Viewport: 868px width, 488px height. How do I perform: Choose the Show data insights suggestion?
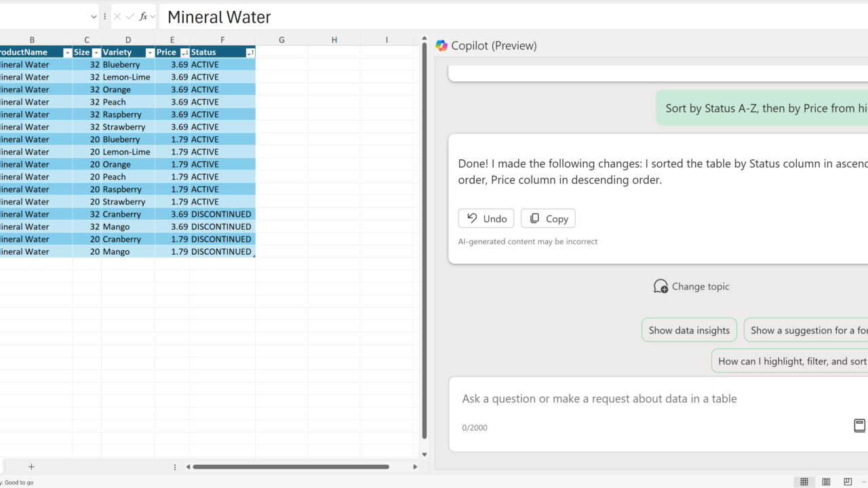(x=689, y=330)
